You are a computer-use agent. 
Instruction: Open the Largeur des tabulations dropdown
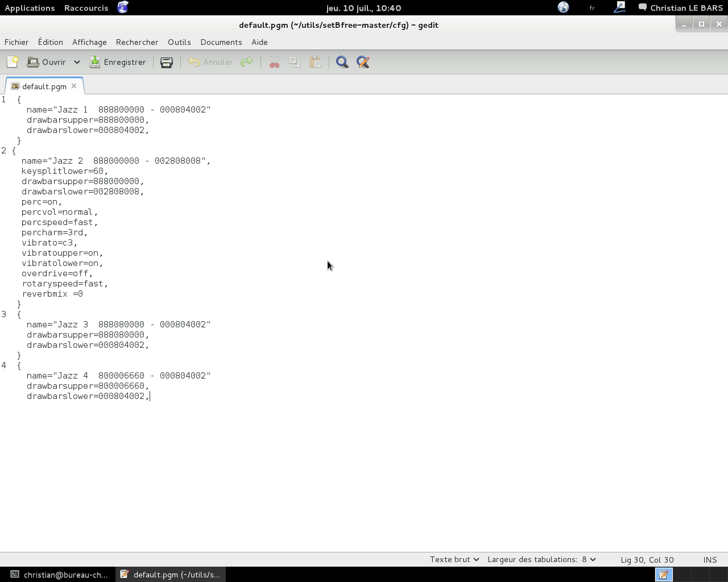coord(541,559)
